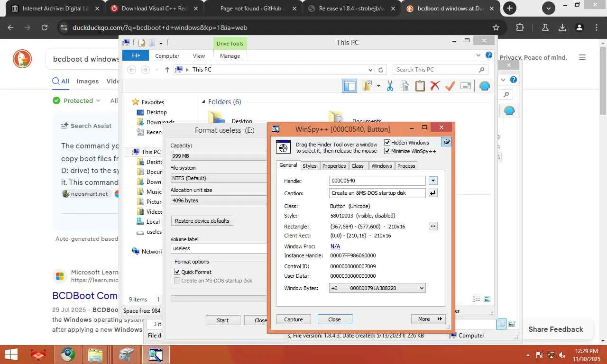Click the refresh icon in This PC address bar
Screen dimensions: 607x364
pyautogui.click(x=380, y=70)
